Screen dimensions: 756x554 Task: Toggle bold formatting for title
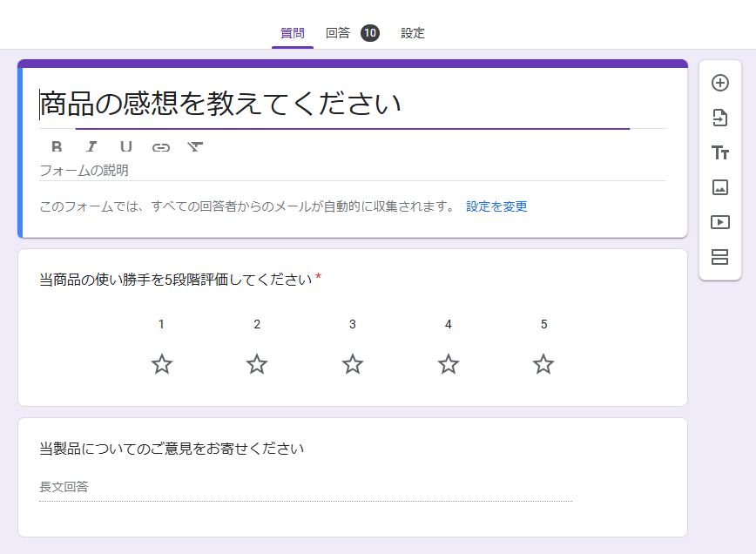57,146
